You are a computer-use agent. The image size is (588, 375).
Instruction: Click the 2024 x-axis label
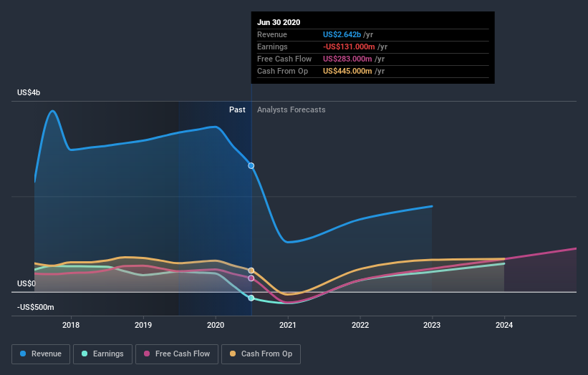coord(504,325)
